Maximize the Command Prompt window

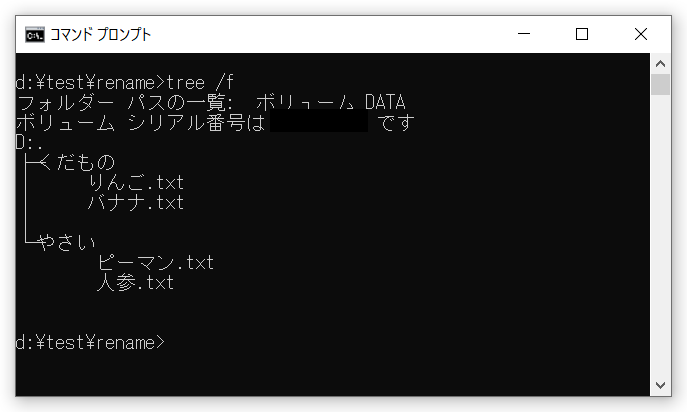[582, 34]
